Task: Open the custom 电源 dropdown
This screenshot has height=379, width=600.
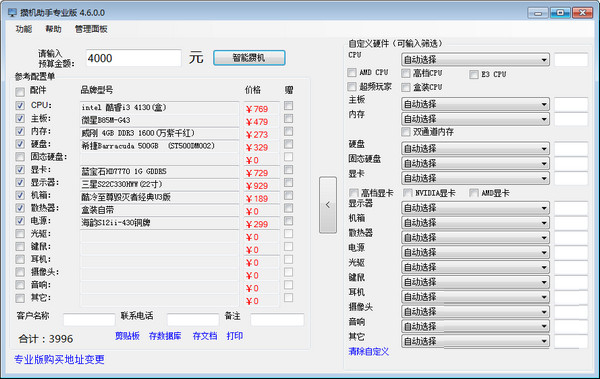Action: click(475, 252)
